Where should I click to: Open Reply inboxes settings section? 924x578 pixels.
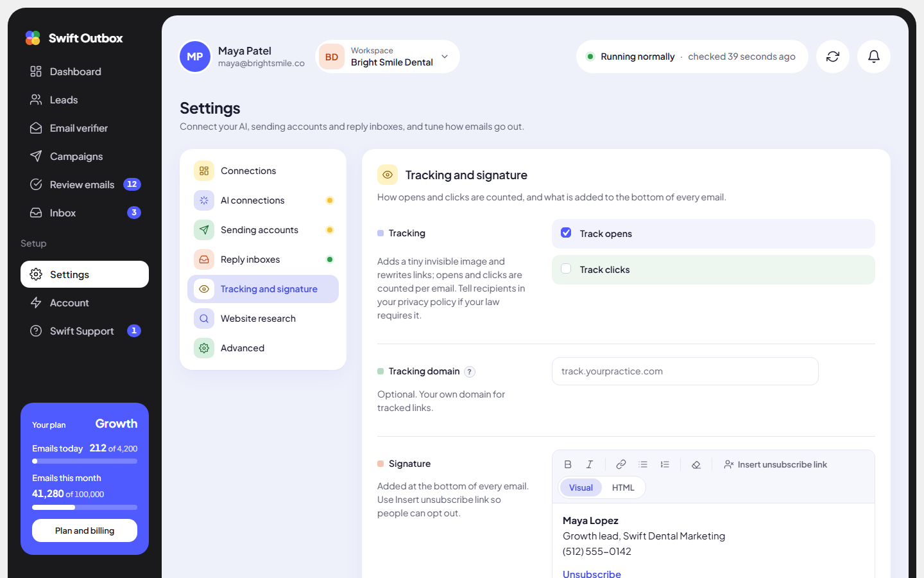[263, 259]
